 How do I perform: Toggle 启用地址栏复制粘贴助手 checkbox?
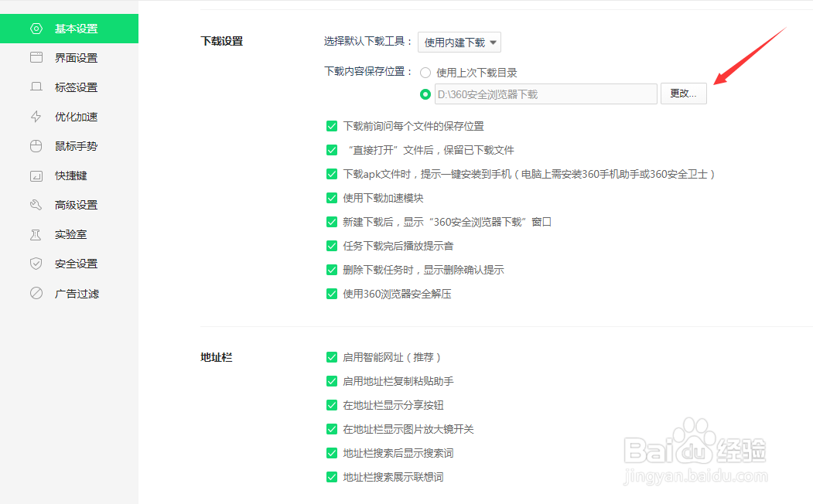pos(332,381)
